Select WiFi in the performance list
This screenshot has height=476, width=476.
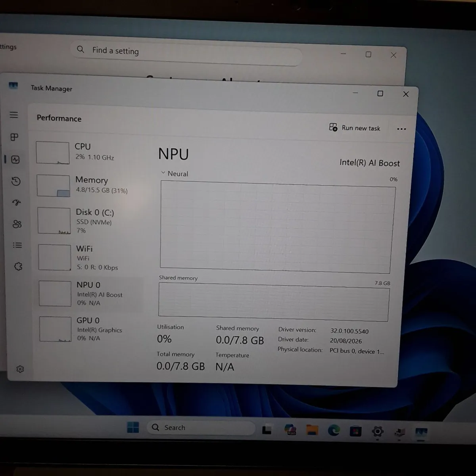coord(90,257)
